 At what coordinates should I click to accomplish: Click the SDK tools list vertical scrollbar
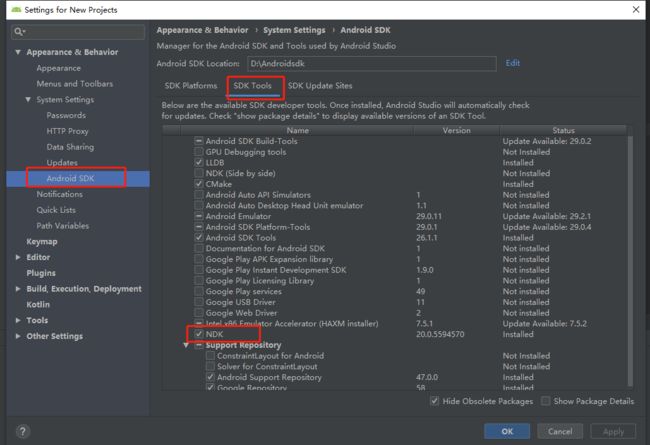pos(630,261)
